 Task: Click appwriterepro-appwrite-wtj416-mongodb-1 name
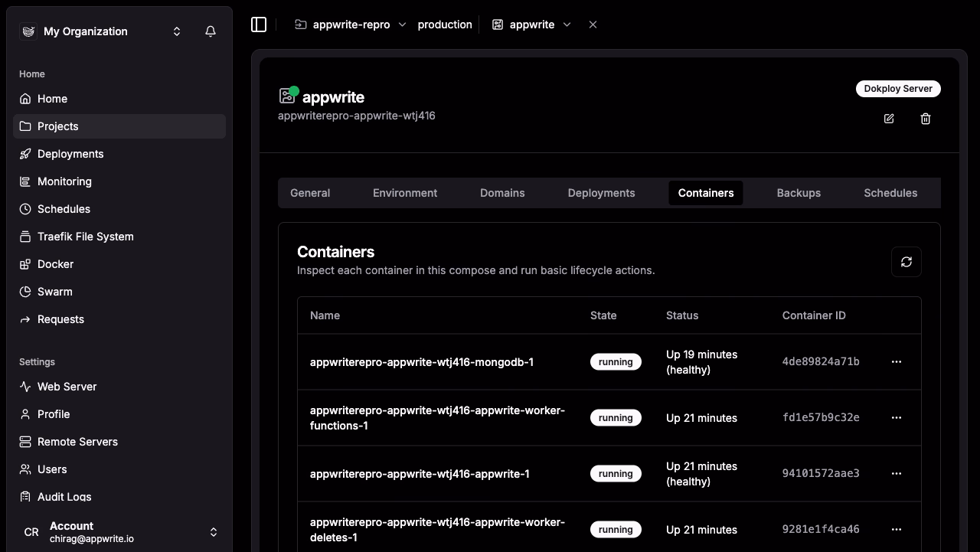point(422,362)
